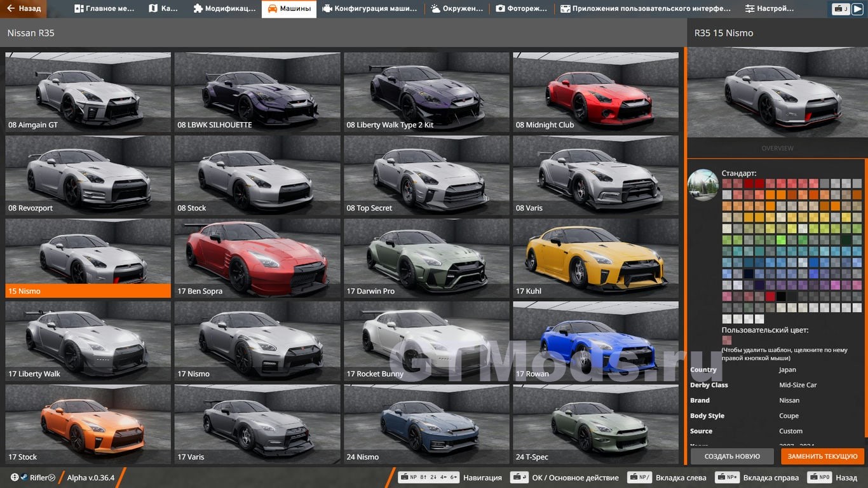
Task: Click the ЗАМЕНИТЬ ТЕКУЩУЮ button
Action: [x=823, y=456]
